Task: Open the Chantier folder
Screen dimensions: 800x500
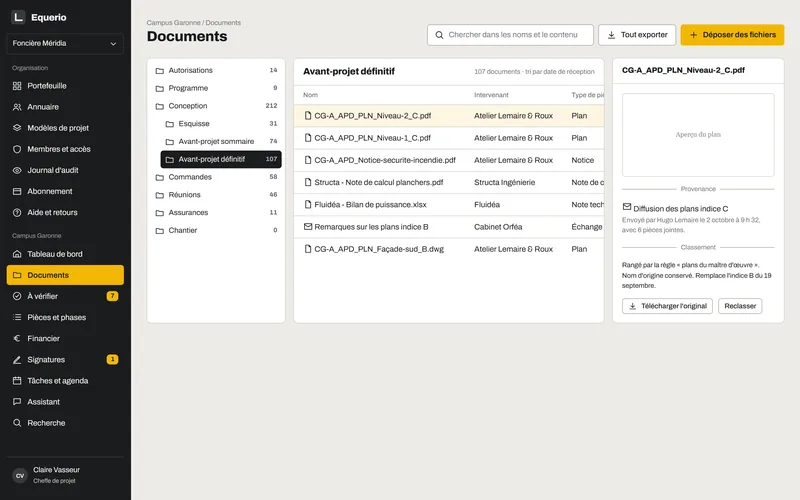Action: 216,231
